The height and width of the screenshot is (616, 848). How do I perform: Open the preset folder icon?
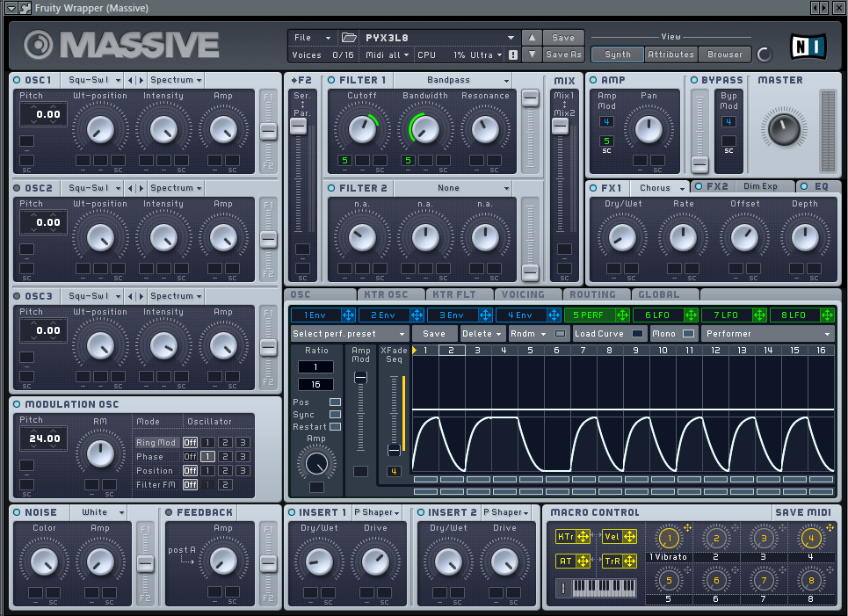(x=349, y=37)
